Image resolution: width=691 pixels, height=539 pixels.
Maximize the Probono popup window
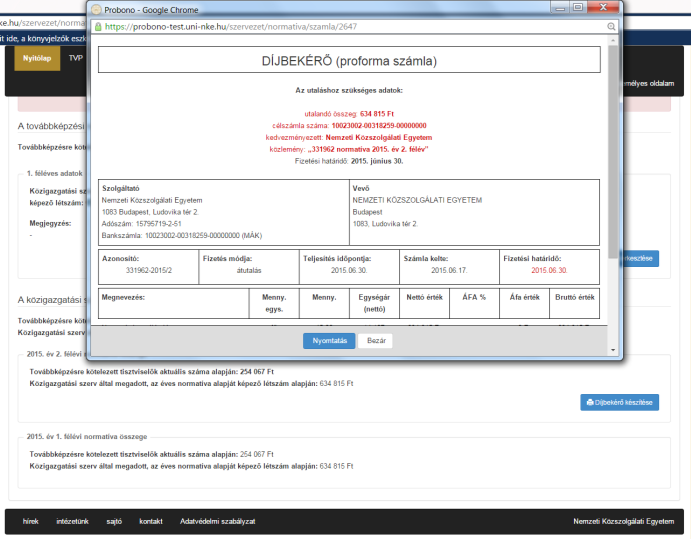click(578, 7)
